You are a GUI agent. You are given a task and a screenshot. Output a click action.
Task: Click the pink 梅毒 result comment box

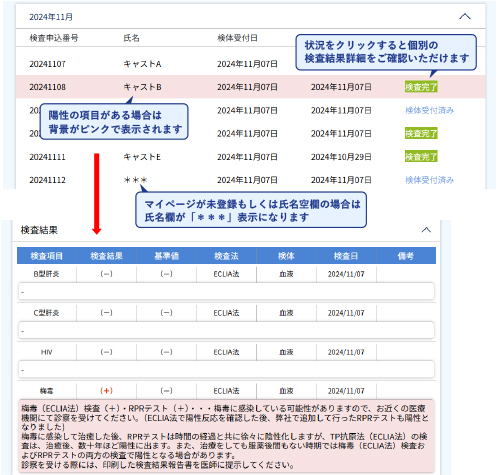[227, 436]
